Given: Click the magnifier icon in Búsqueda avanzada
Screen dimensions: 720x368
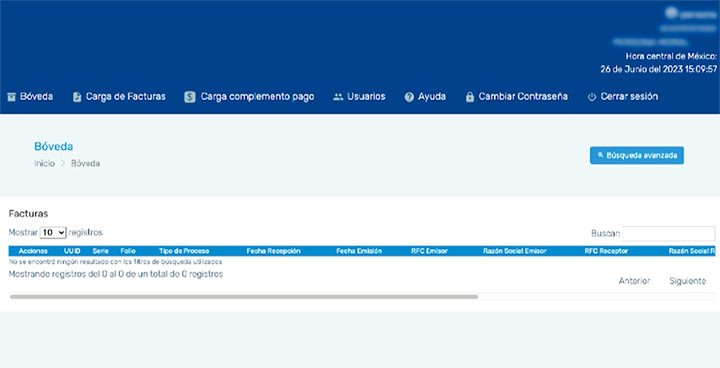Looking at the screenshot, I should [x=600, y=155].
